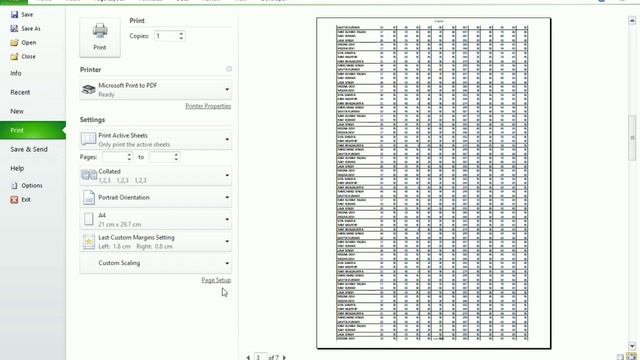Expand the A4 paper size dropdown

227,219
